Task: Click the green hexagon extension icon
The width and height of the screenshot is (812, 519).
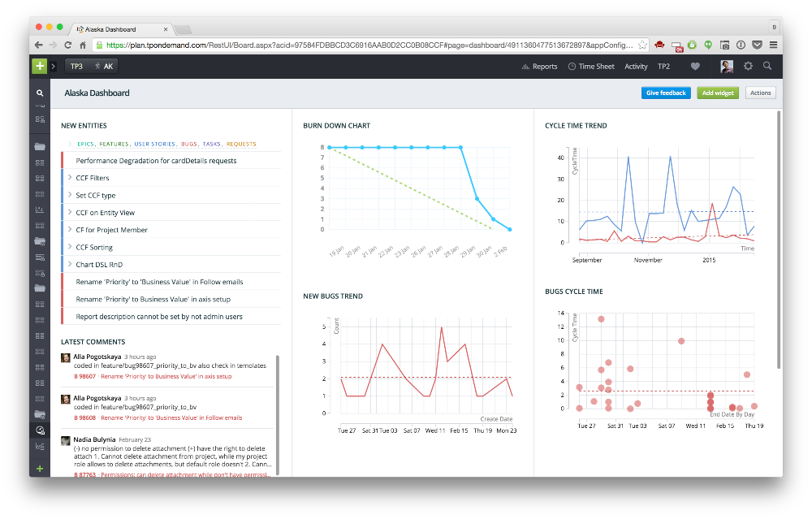Action: point(693,45)
